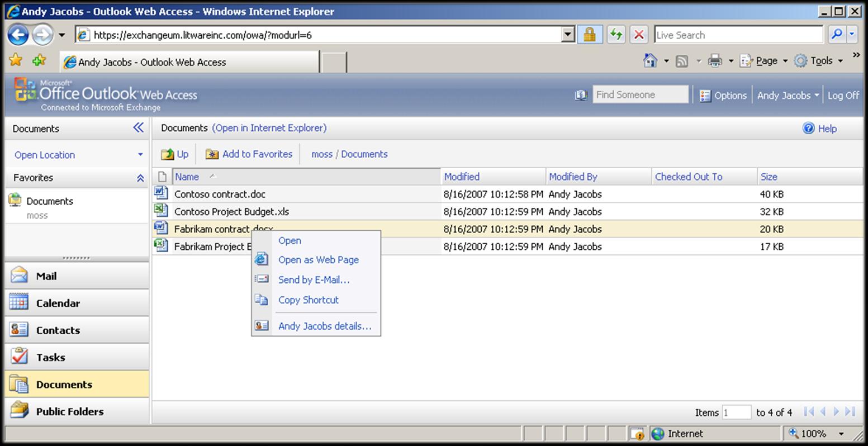Click Excel icon for Fabrikam Project row
The image size is (868, 446).
[x=161, y=245]
